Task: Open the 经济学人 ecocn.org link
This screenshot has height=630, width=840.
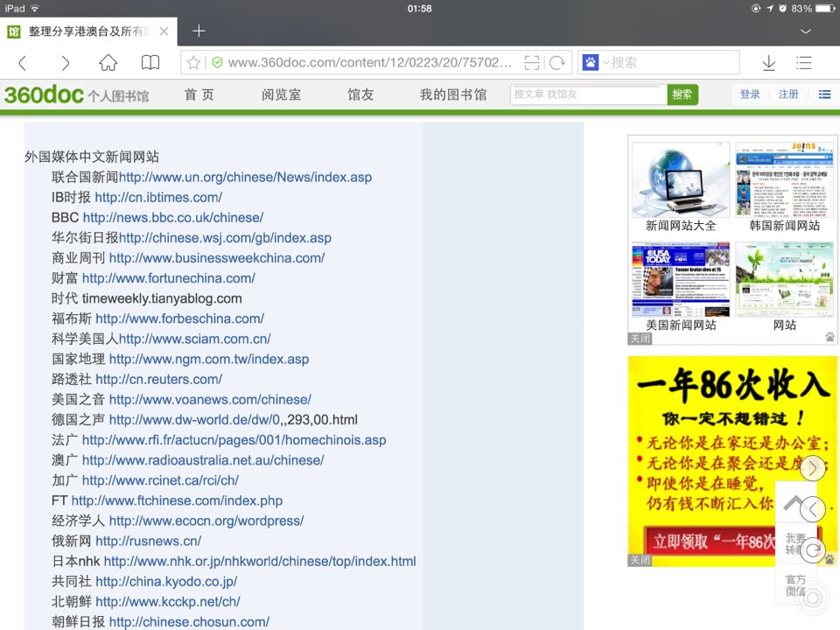Action: [206, 521]
